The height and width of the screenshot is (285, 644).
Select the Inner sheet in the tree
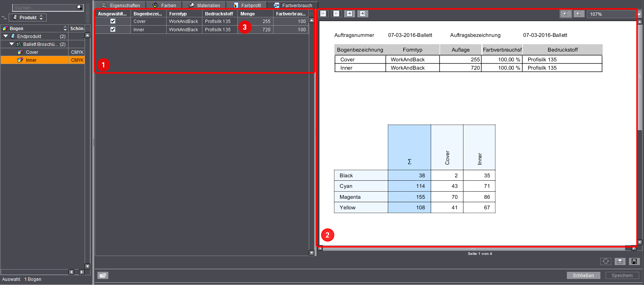(43, 60)
